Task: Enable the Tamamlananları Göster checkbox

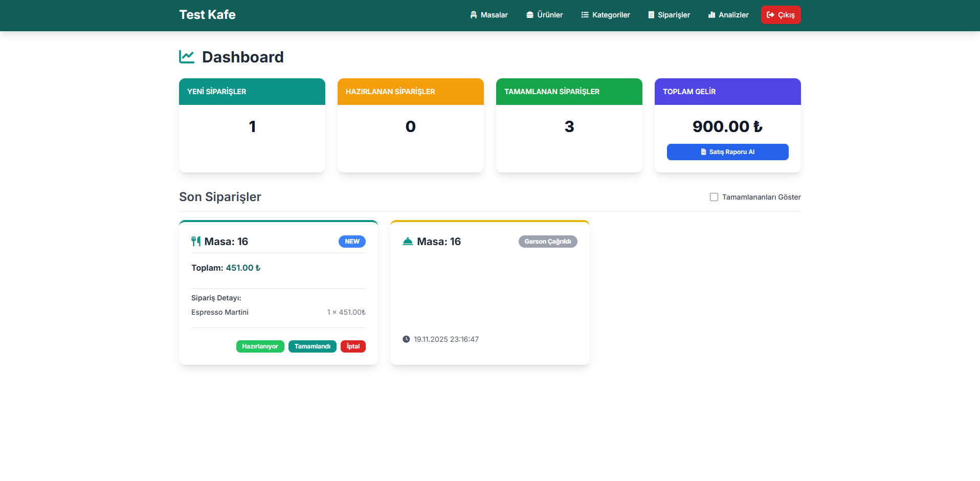Action: pos(714,197)
